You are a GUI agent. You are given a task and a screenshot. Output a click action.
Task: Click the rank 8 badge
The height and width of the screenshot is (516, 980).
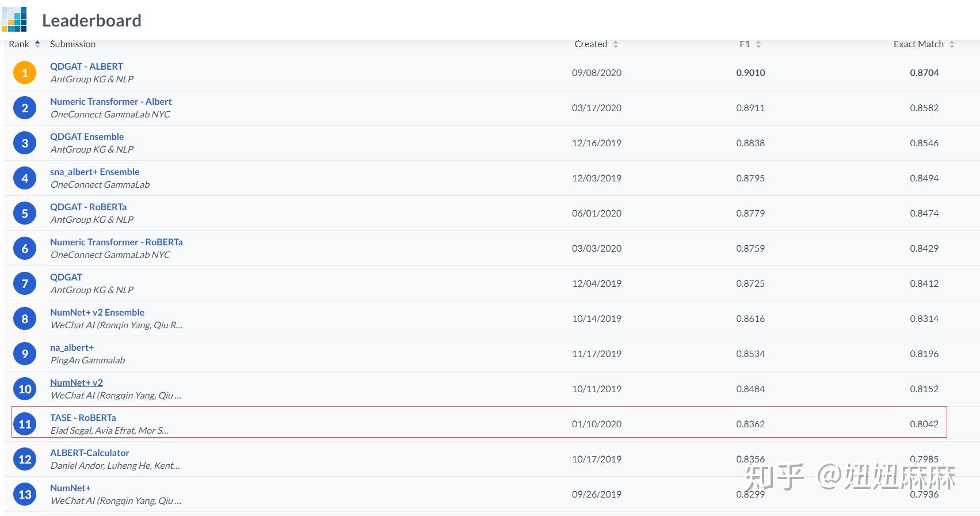click(25, 318)
